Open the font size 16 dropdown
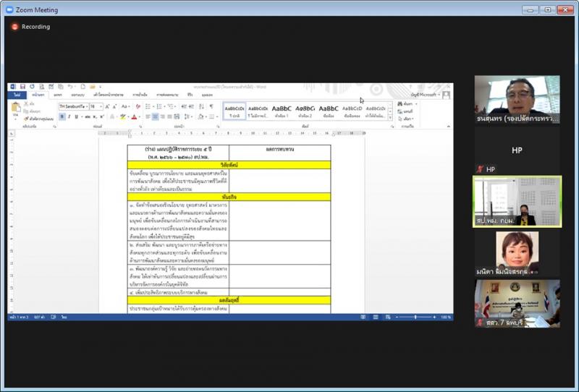Image resolution: width=579 pixels, height=392 pixels. click(101, 106)
